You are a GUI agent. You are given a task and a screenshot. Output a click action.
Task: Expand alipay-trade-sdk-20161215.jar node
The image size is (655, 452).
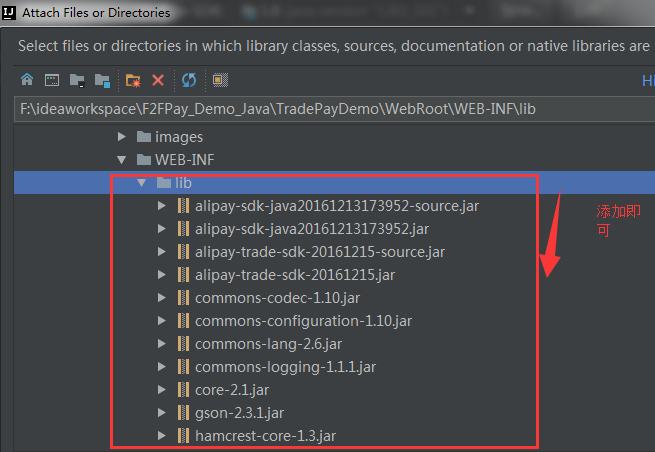(162, 274)
